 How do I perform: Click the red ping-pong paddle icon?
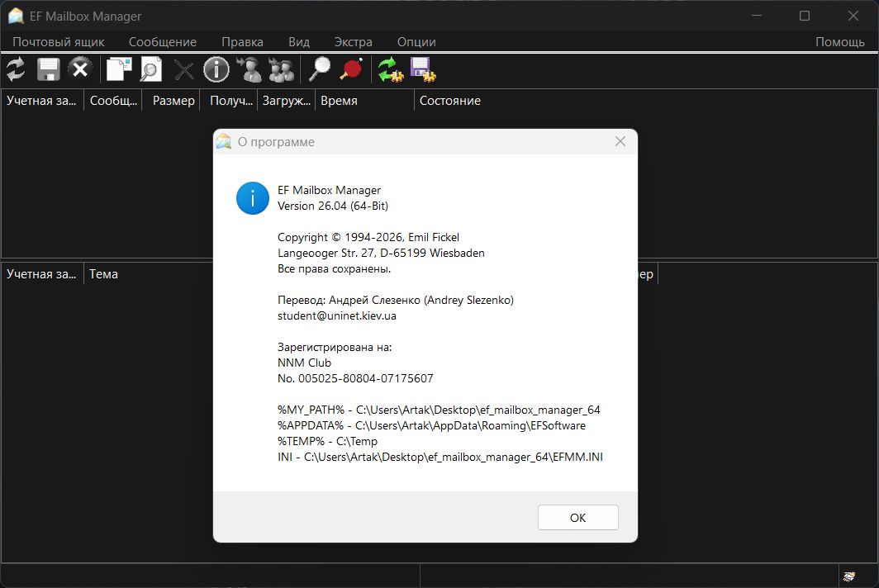pos(351,69)
